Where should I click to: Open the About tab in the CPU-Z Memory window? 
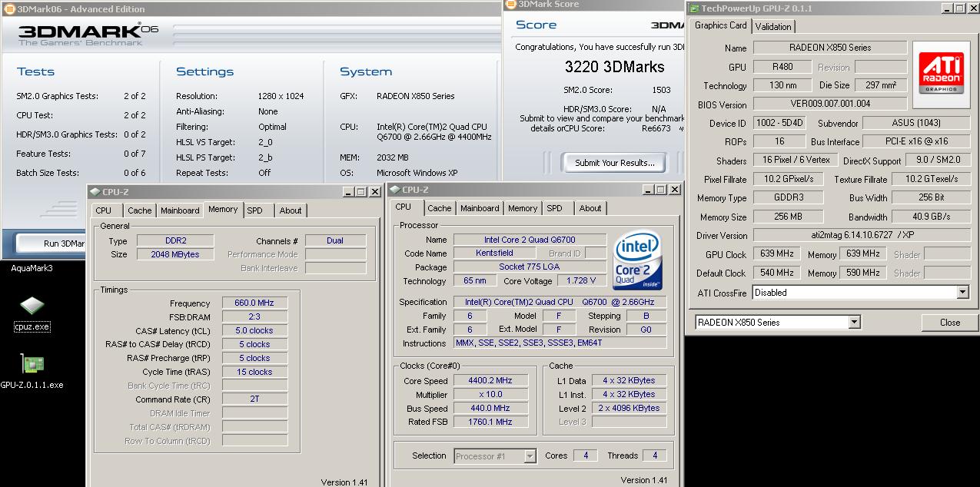click(x=291, y=210)
